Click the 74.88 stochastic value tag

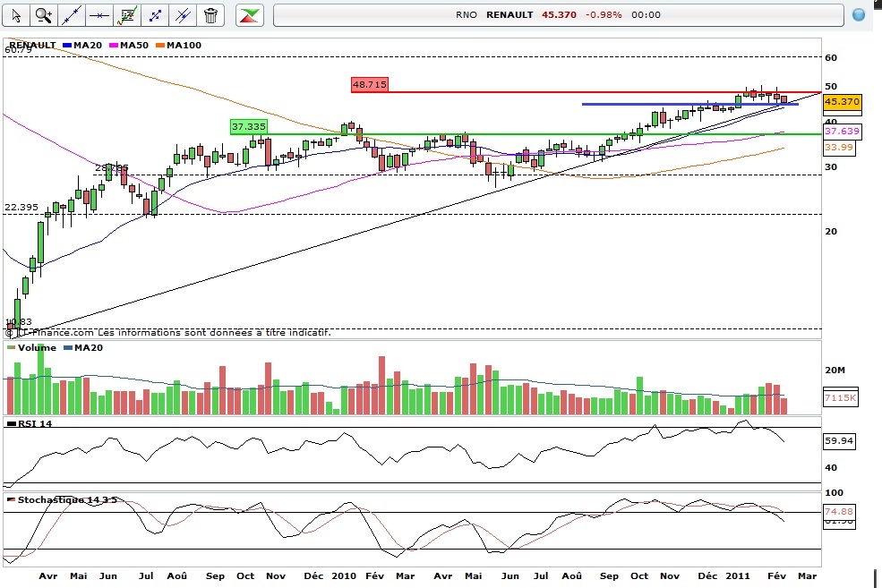(x=839, y=512)
